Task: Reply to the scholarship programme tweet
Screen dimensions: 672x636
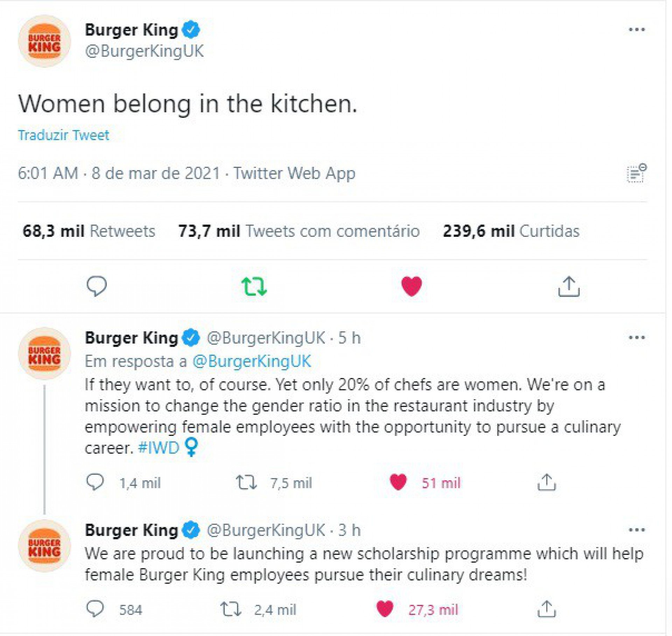Action: pyautogui.click(x=95, y=609)
